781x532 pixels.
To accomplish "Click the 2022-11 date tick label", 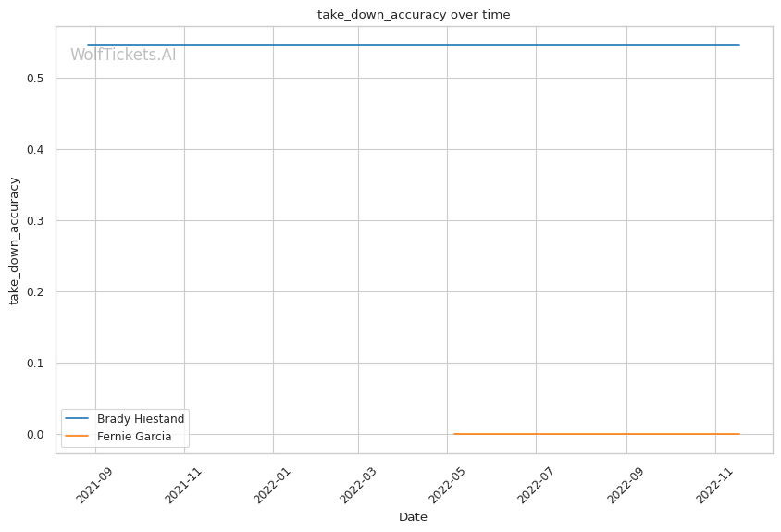I will coord(713,483).
